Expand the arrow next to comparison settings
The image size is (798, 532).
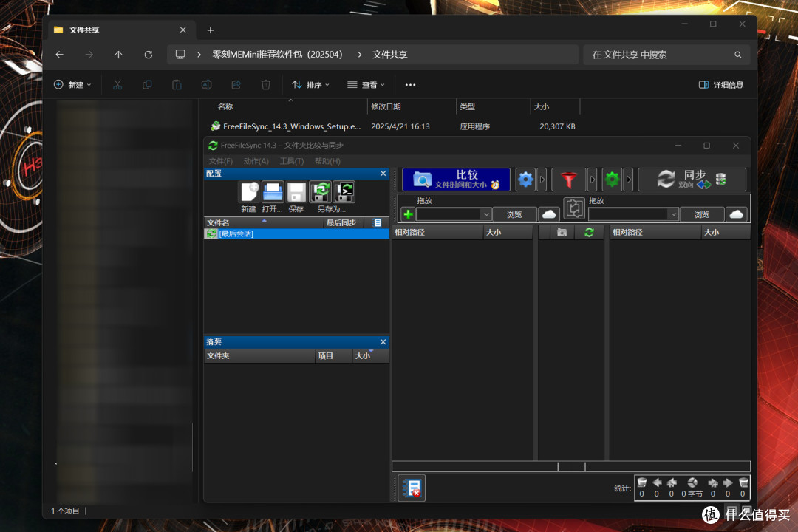click(x=542, y=180)
